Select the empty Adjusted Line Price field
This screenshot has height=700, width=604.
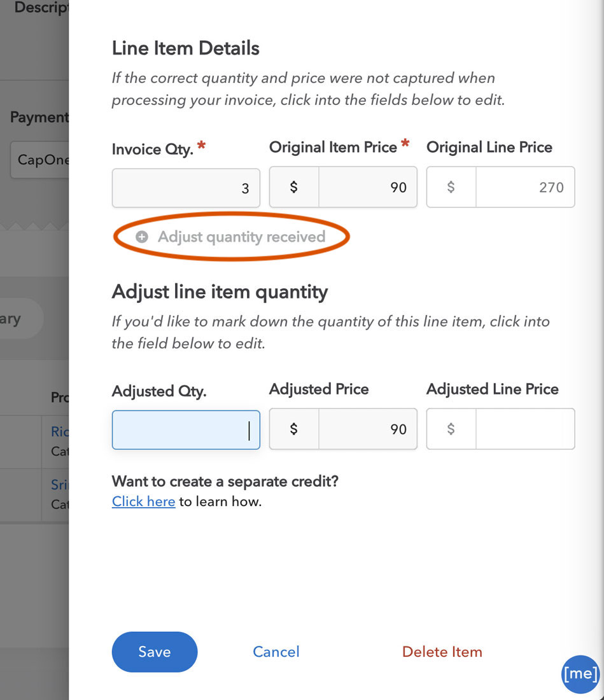pos(526,429)
